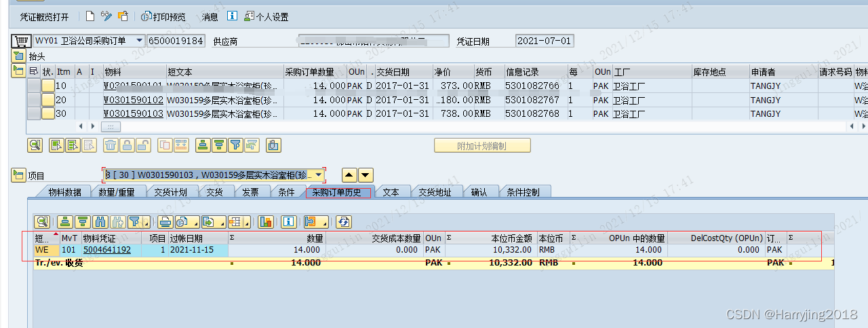Click PO number field 6500019184
868x328 pixels.
(x=176, y=41)
